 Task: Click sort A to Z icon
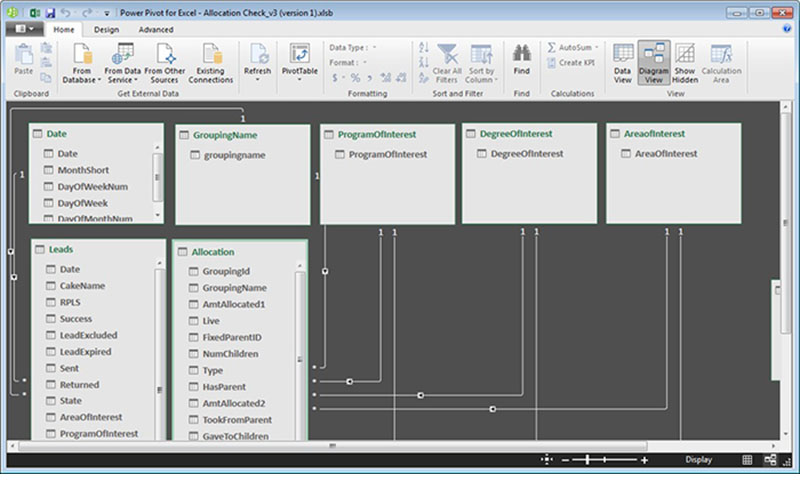click(x=424, y=47)
